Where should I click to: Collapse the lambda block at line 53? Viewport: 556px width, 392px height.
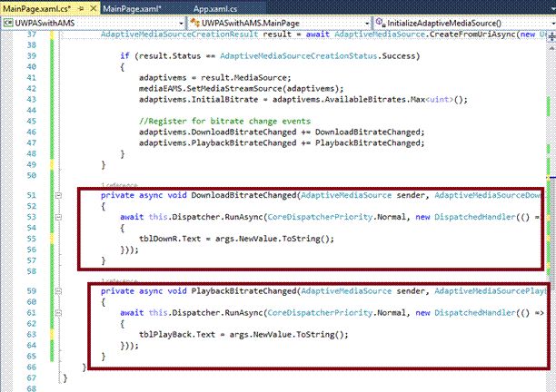click(x=58, y=217)
